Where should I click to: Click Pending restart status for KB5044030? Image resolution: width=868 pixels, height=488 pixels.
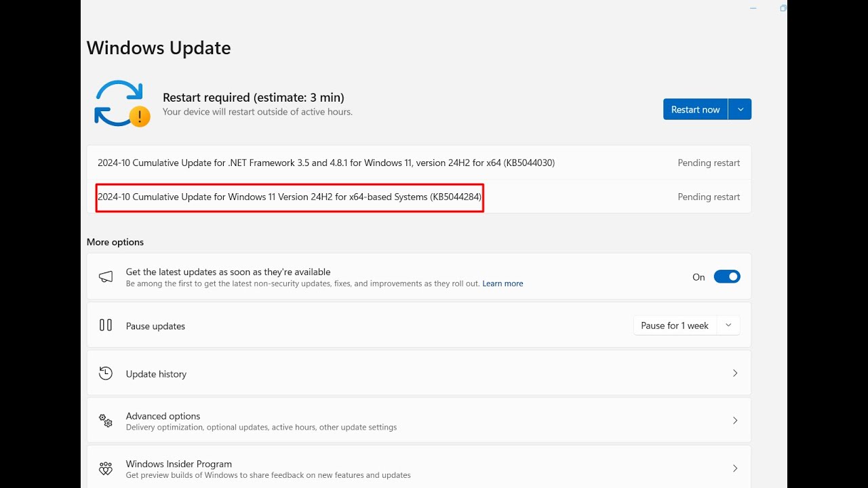click(709, 163)
